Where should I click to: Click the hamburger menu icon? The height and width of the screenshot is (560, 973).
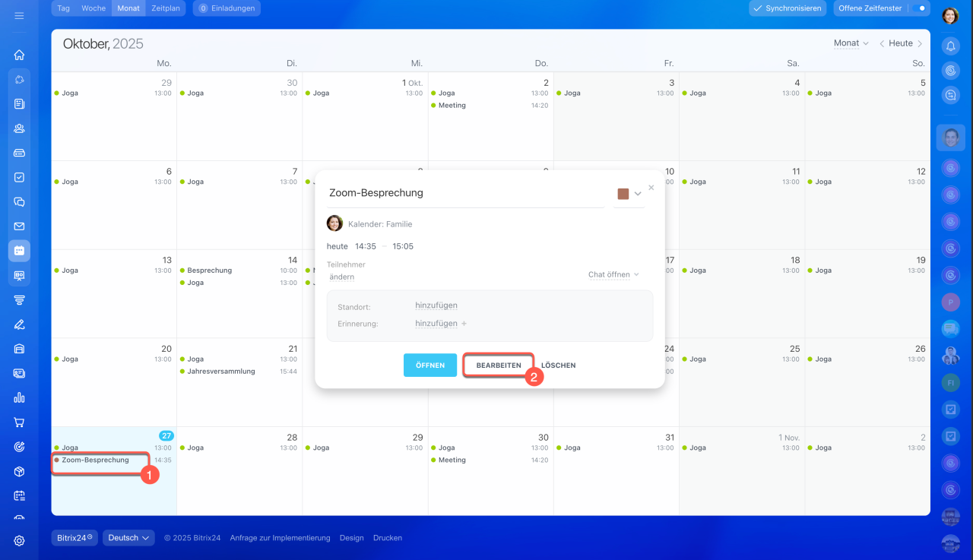tap(19, 15)
